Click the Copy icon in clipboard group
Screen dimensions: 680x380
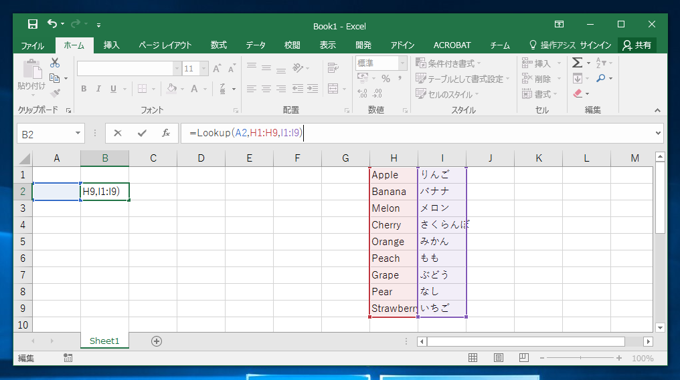54,78
